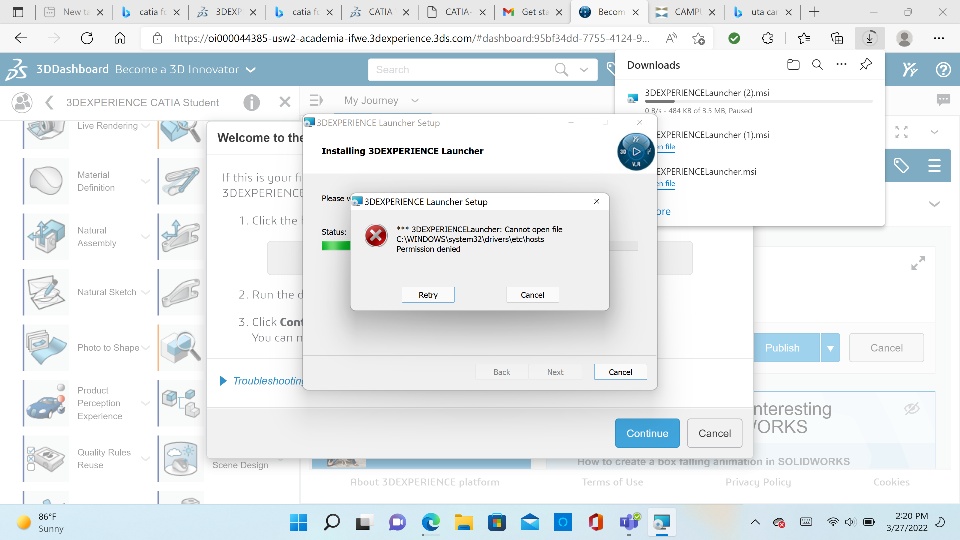Search downloads using the magnifier icon
The width and height of the screenshot is (960, 540).
click(x=817, y=64)
